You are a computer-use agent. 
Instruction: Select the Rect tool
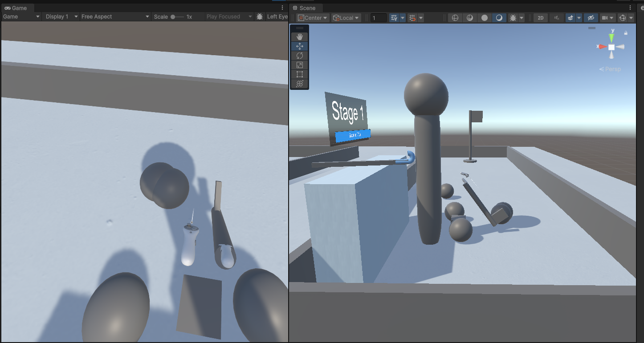click(x=299, y=74)
